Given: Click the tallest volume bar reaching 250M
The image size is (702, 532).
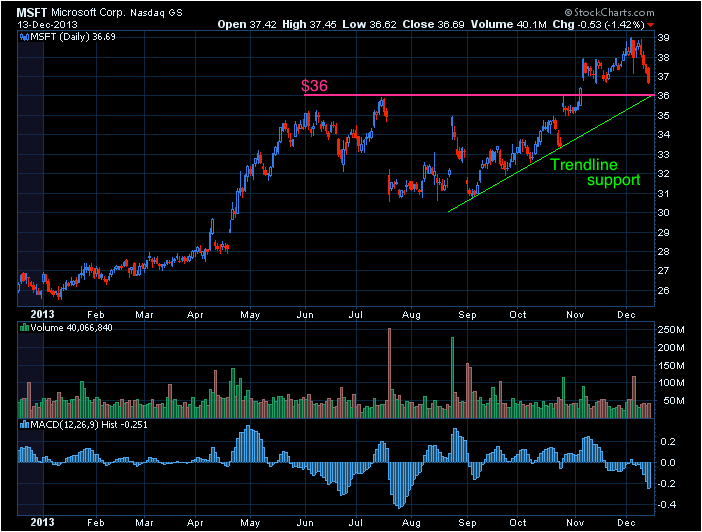Looking at the screenshot, I should click(390, 373).
